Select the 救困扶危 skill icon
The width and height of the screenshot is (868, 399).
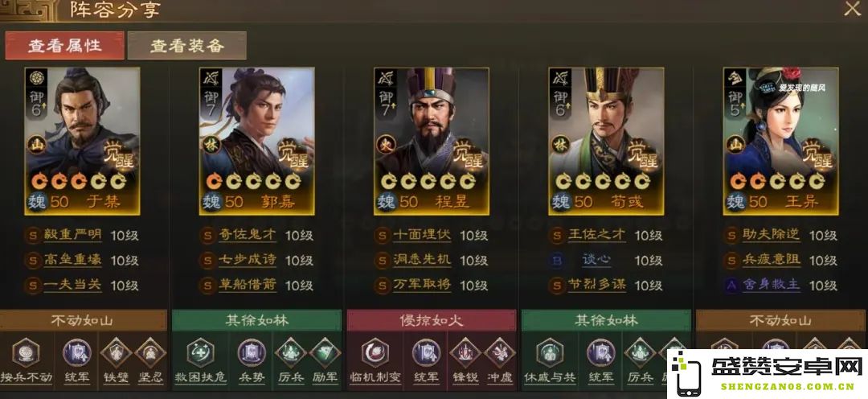click(x=200, y=353)
